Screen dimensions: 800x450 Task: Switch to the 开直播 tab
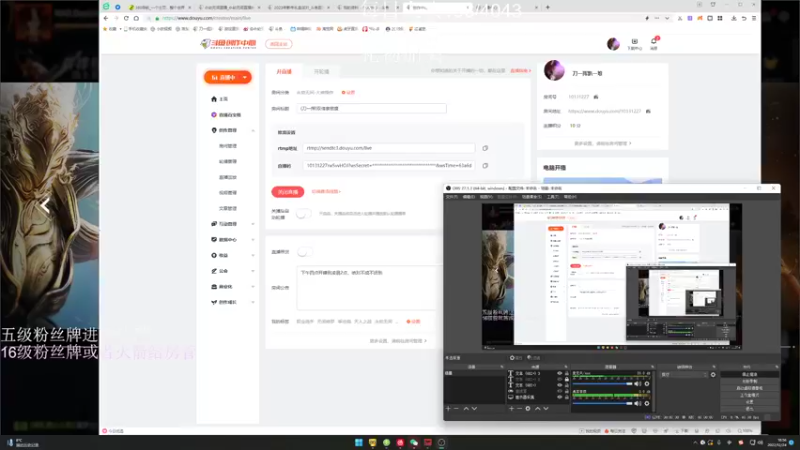tap(284, 71)
